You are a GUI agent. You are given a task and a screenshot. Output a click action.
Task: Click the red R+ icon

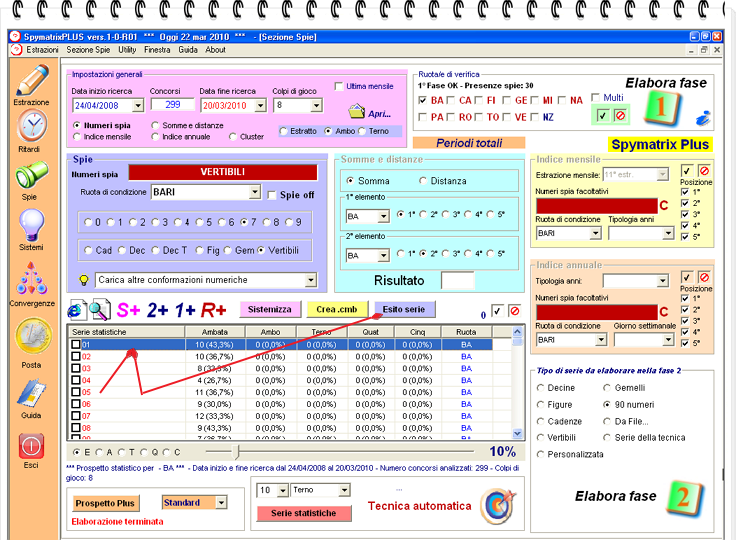point(214,310)
